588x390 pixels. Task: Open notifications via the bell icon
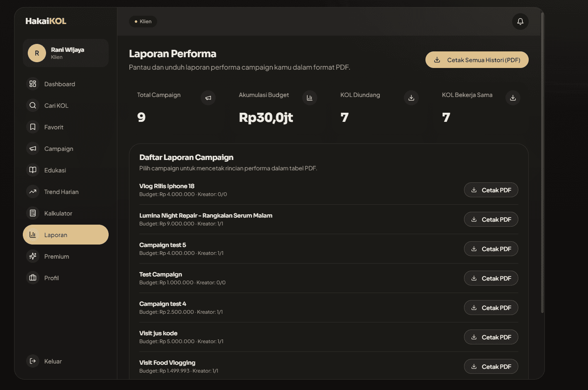520,22
